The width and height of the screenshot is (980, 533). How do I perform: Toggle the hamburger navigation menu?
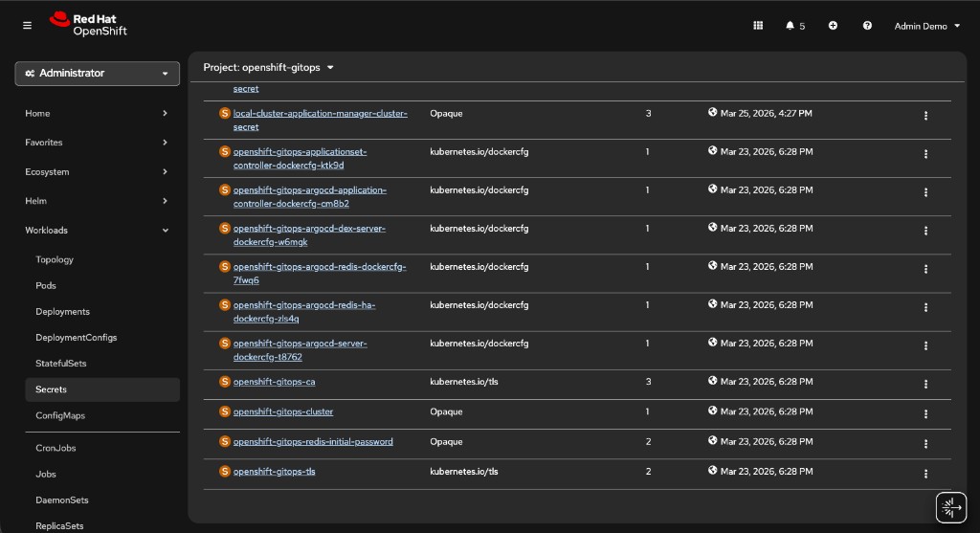(27, 26)
